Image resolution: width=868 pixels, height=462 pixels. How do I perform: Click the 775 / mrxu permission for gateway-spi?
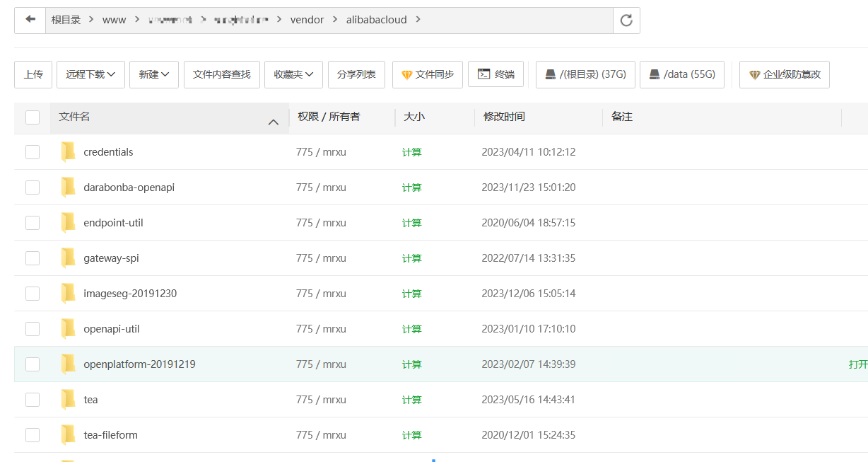tap(321, 258)
